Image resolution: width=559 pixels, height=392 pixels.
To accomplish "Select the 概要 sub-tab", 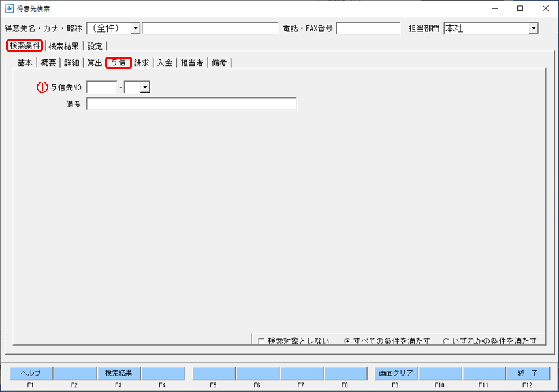I will [48, 63].
